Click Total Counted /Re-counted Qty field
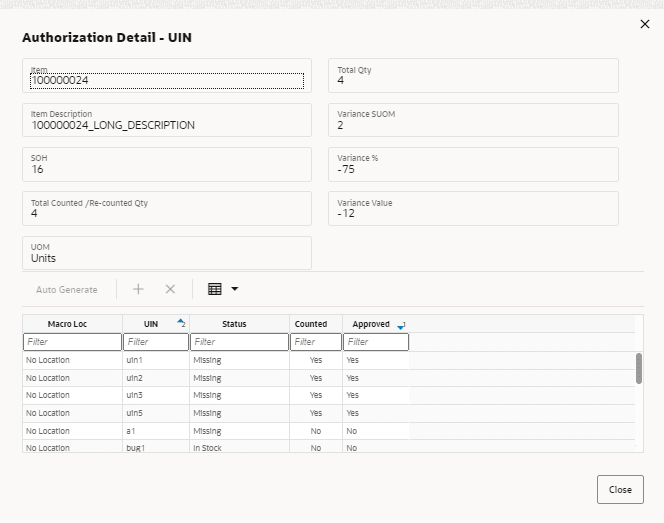The height and width of the screenshot is (523, 664). (x=167, y=208)
